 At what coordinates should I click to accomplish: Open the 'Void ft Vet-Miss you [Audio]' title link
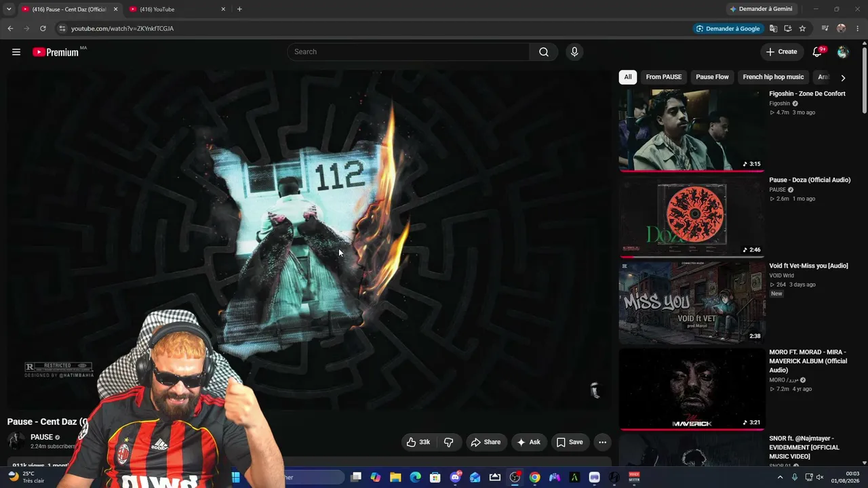point(808,266)
